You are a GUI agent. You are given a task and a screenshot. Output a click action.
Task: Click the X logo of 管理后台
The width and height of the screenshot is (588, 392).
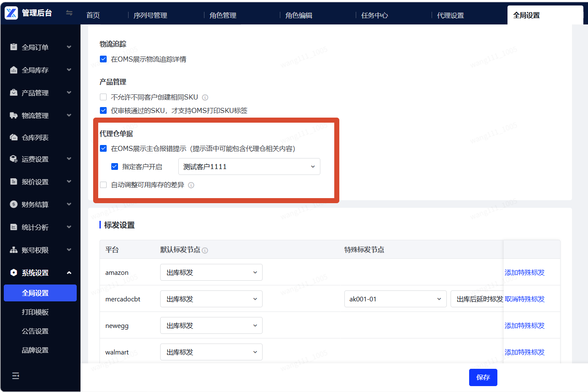point(11,13)
